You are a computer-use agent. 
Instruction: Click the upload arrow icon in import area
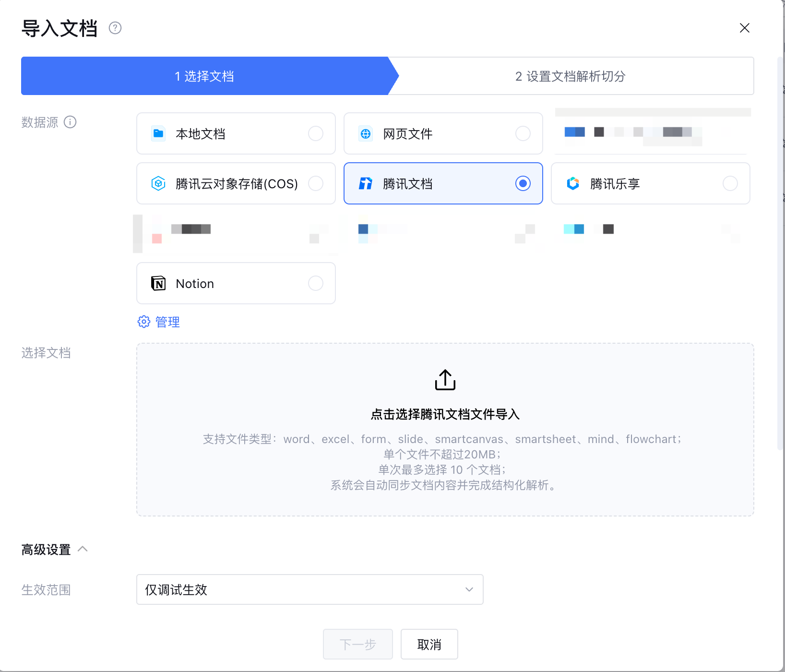(445, 380)
